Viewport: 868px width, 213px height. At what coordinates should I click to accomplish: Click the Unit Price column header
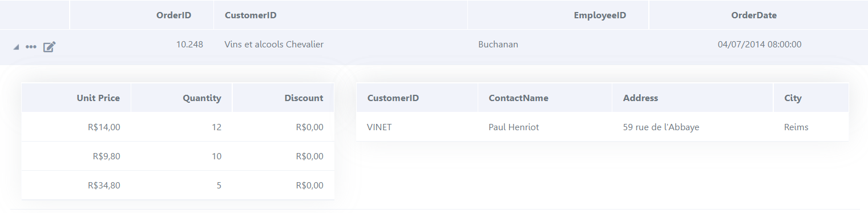pyautogui.click(x=98, y=98)
